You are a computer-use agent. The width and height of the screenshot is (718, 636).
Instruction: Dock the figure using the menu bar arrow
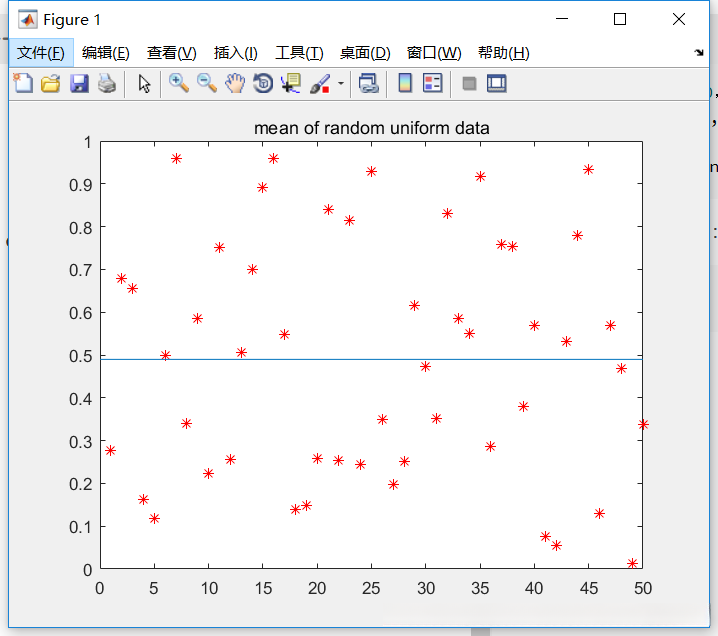[699, 53]
